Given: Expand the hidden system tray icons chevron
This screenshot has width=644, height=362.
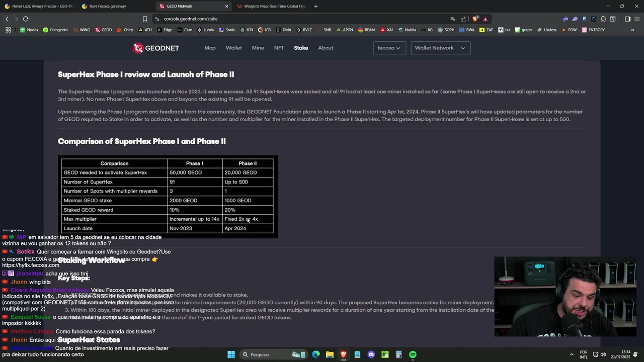Looking at the screenshot, I should pos(572,354).
